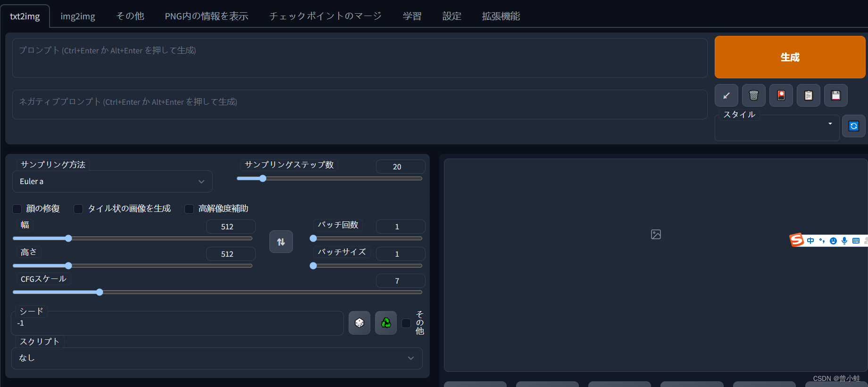This screenshot has height=387, width=868.
Task: Expand the スタイル style dropdown
Action: [777, 128]
